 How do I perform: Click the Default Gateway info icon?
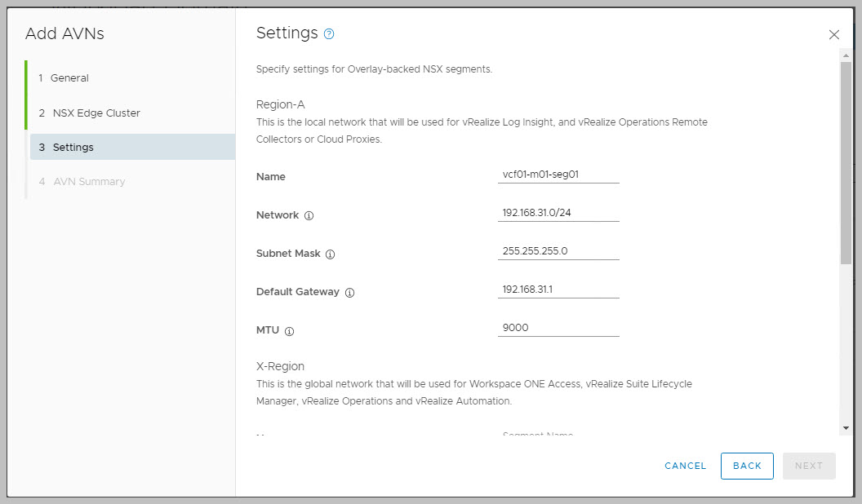349,293
